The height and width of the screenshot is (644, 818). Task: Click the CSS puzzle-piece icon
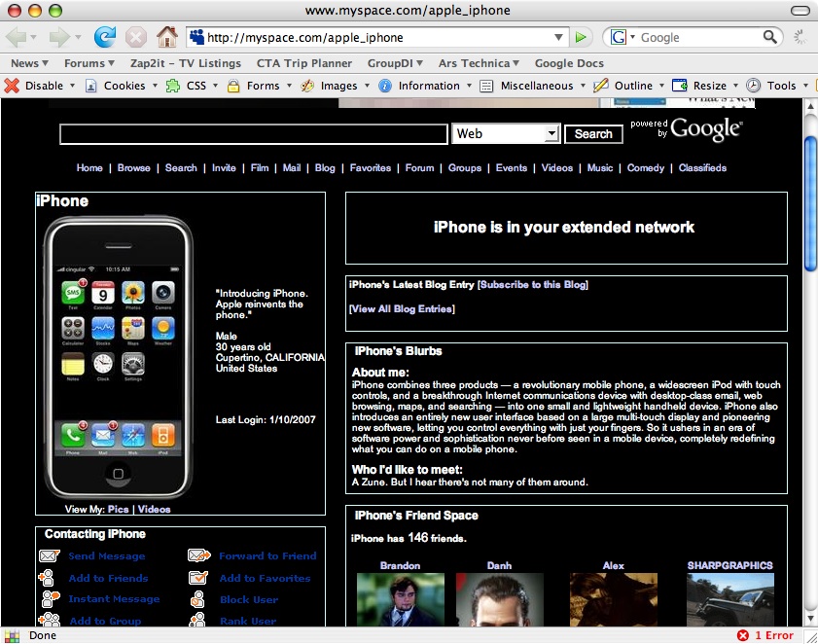click(173, 86)
